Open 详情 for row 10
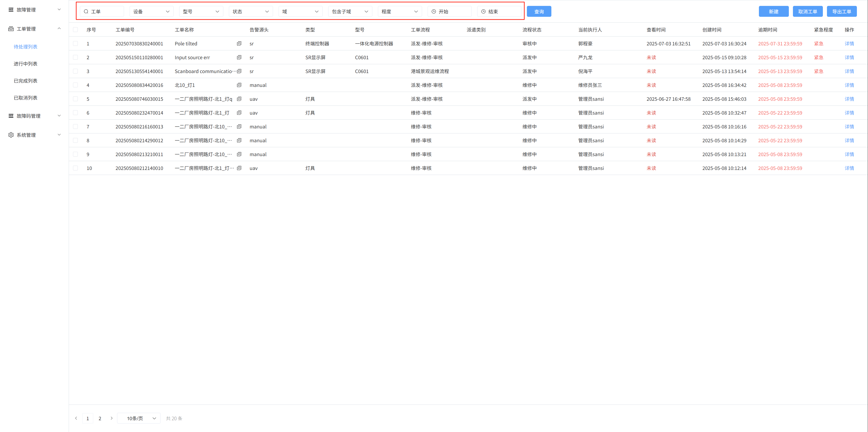 pyautogui.click(x=849, y=168)
